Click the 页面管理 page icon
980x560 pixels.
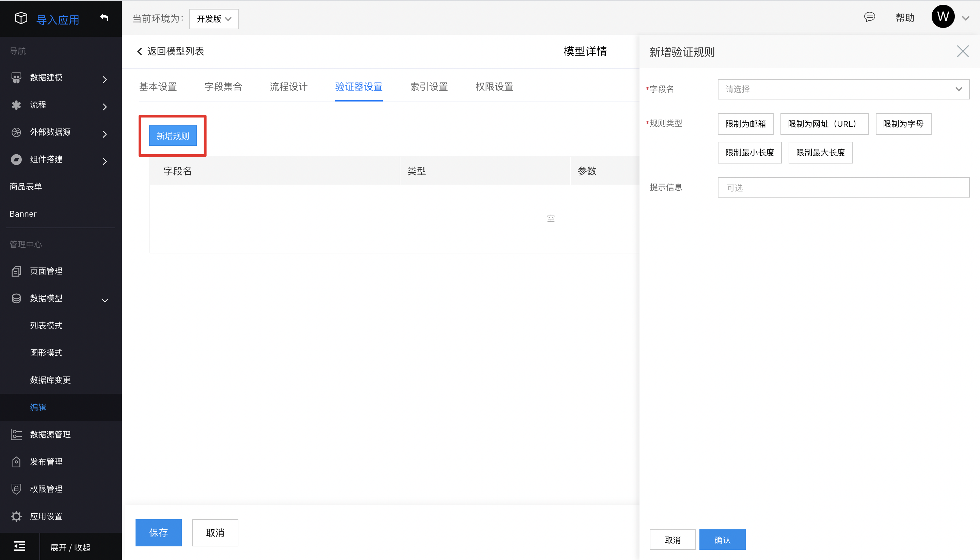(x=16, y=271)
